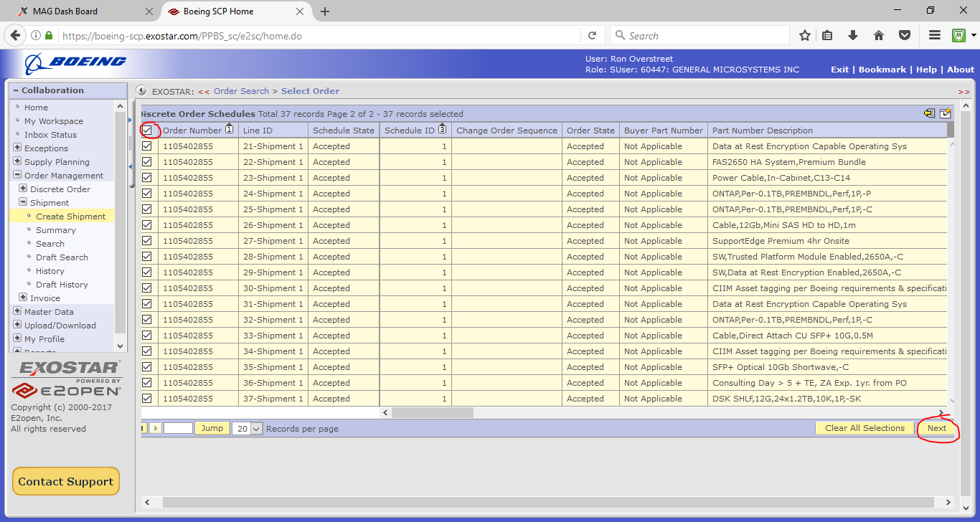Expand the Invoice tree node
This screenshot has height=522, width=980.
pos(23,298)
